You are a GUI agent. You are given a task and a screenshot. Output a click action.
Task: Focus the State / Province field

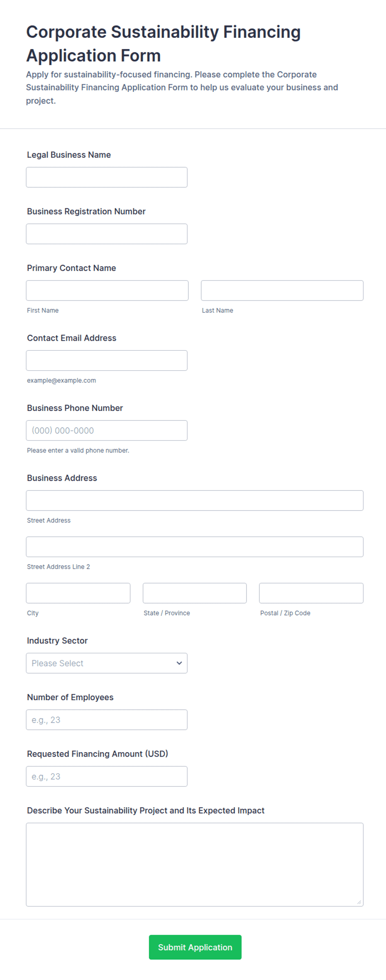point(195,593)
